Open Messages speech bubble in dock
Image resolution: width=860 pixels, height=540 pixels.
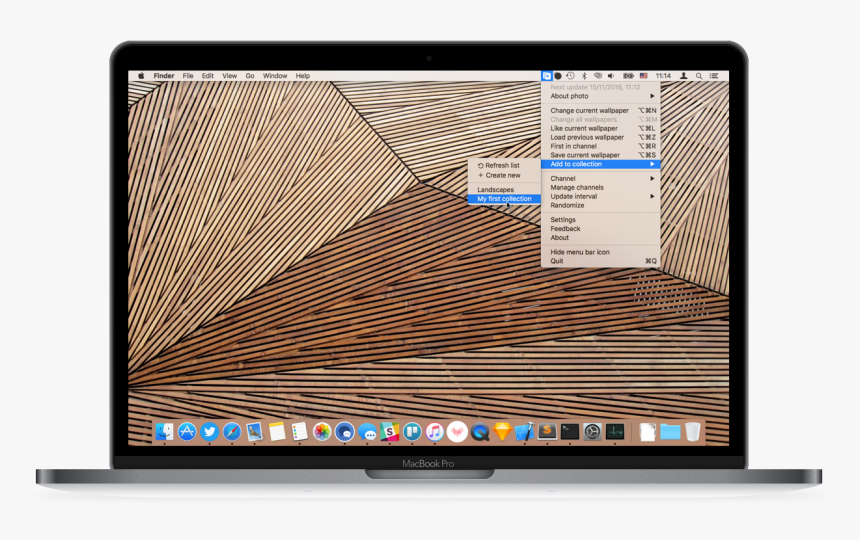[x=367, y=433]
